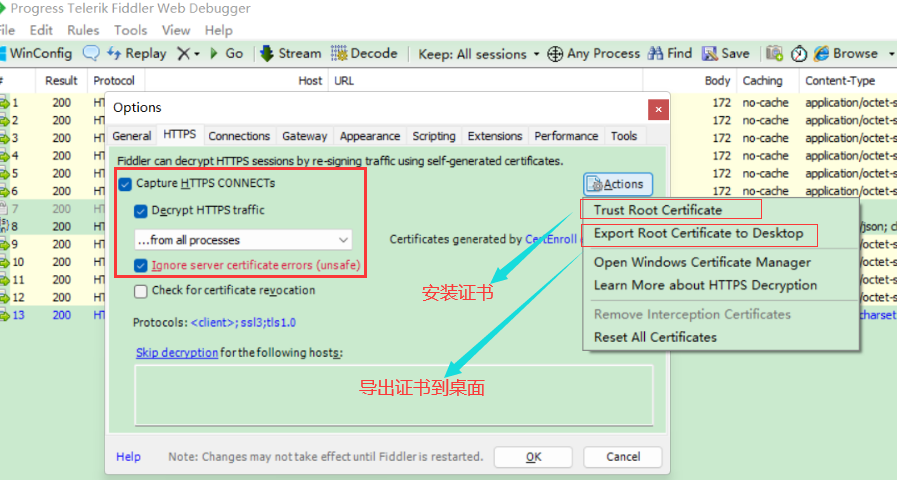The height and width of the screenshot is (480, 897).
Task: Open the Gateway tab
Action: pyautogui.click(x=304, y=136)
